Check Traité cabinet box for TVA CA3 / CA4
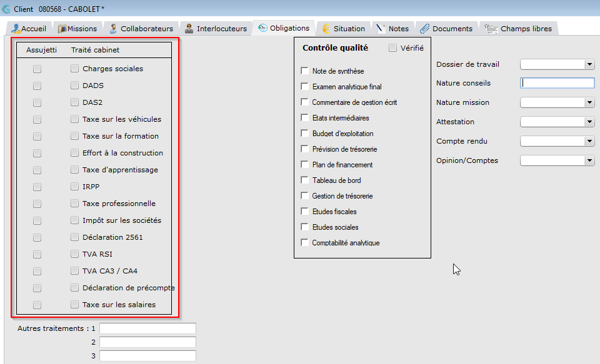Screen dimensions: 600x364 (74, 271)
